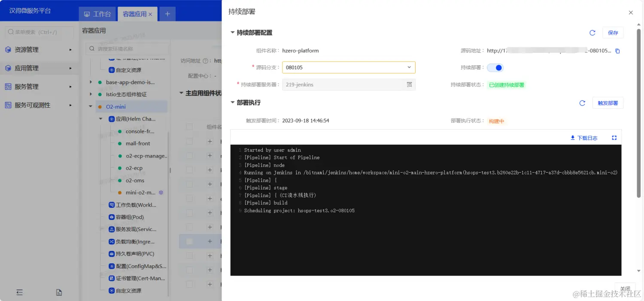This screenshot has height=301, width=644.
Task: Select base-app-demo-is... environment
Action: [x=131, y=82]
